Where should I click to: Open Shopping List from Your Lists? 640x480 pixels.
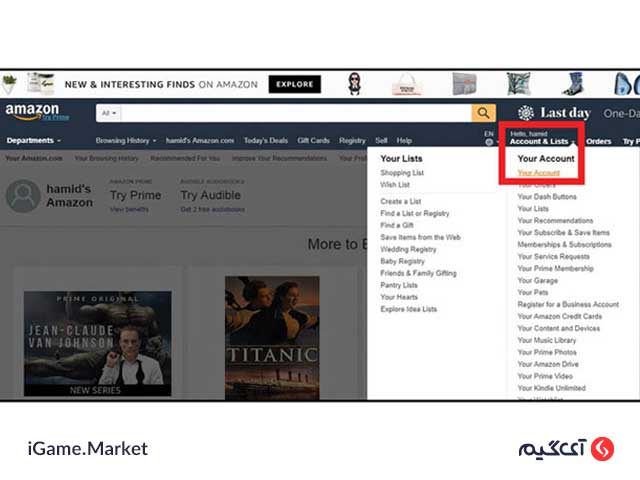coord(402,173)
